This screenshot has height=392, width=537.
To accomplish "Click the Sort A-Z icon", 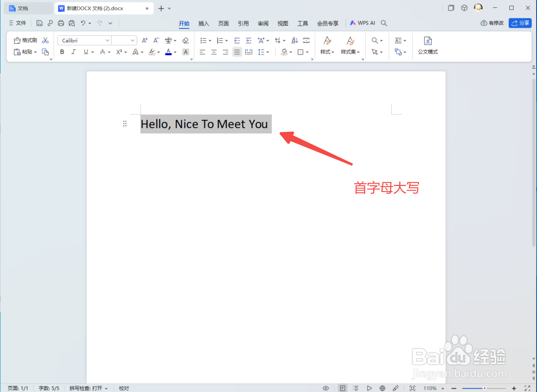I will click(x=295, y=40).
